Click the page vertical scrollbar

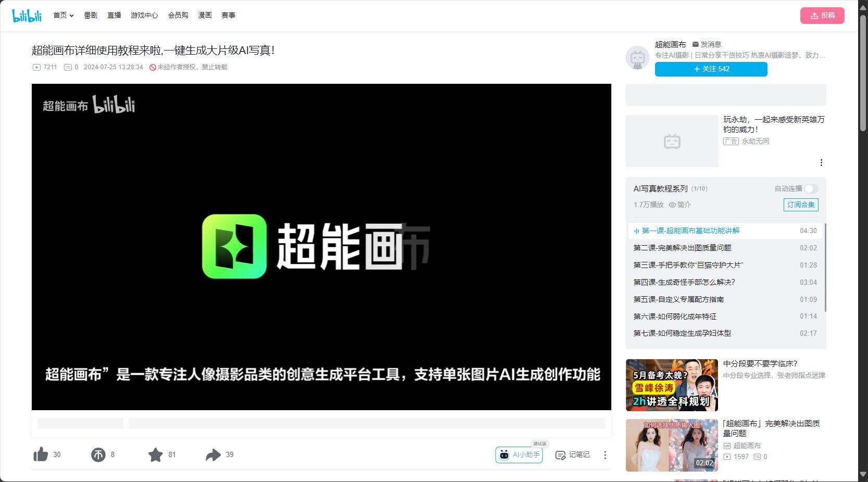click(x=863, y=73)
